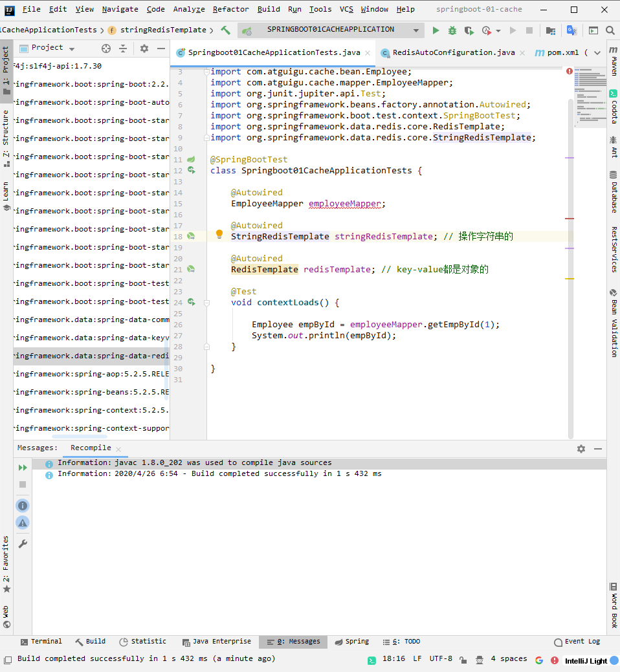Viewport: 620px width, 672px height.
Task: Collapse the imports fold marker on line 9
Action: pos(206,138)
